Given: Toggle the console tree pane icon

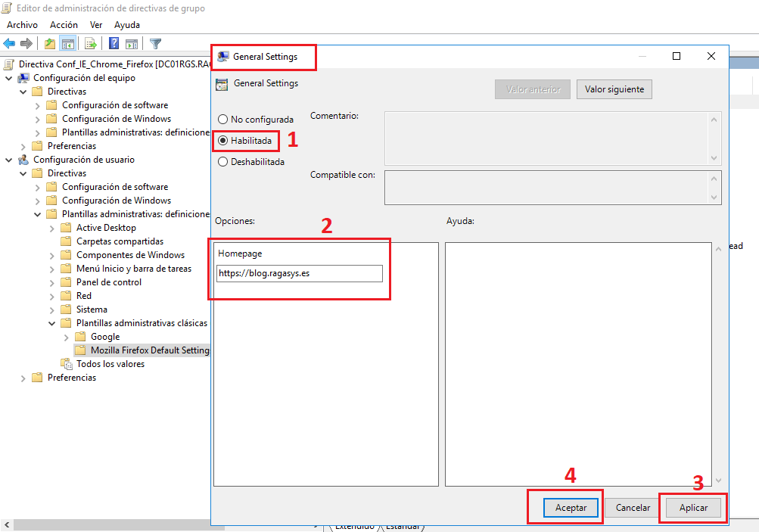Looking at the screenshot, I should (x=68, y=43).
